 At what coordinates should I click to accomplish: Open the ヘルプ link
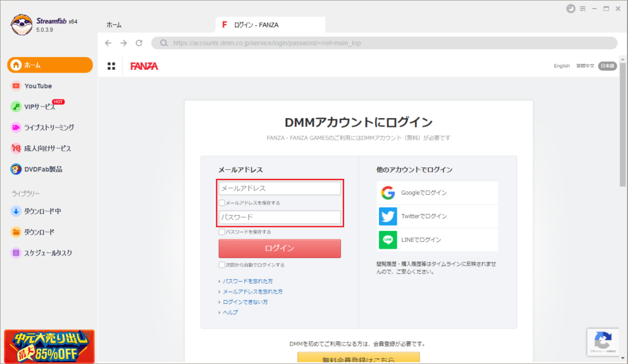231,313
